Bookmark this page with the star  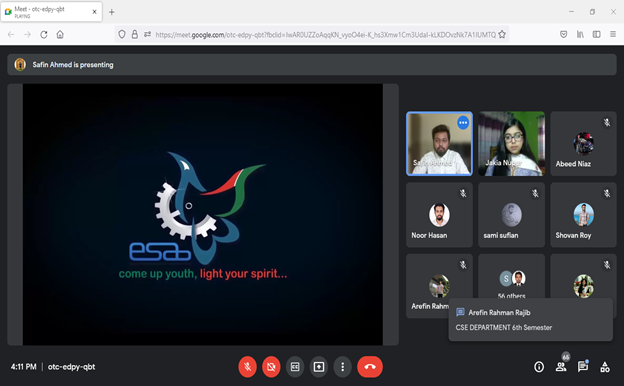pyautogui.click(x=502, y=35)
